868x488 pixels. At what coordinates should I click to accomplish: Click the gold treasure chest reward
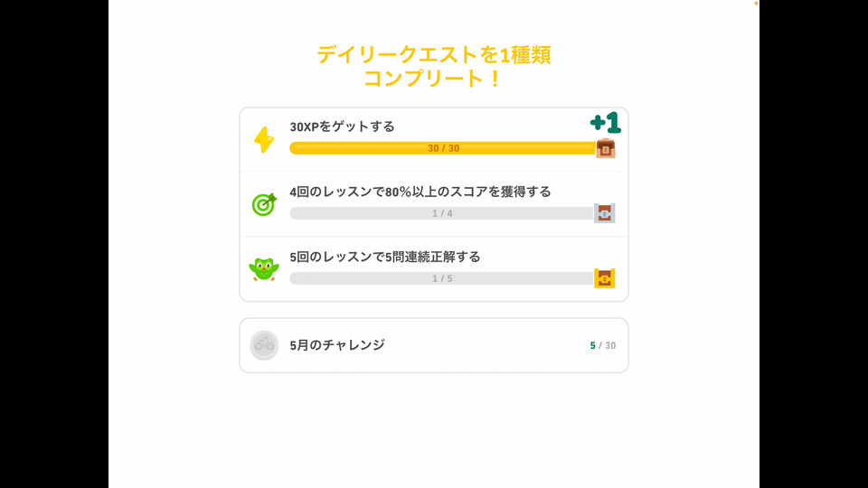604,278
